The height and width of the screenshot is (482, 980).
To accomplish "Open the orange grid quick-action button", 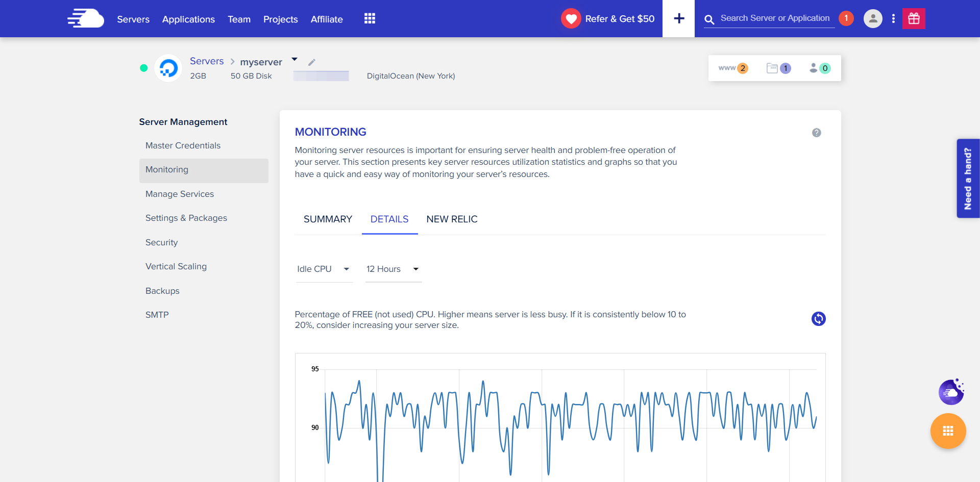I will (948, 431).
